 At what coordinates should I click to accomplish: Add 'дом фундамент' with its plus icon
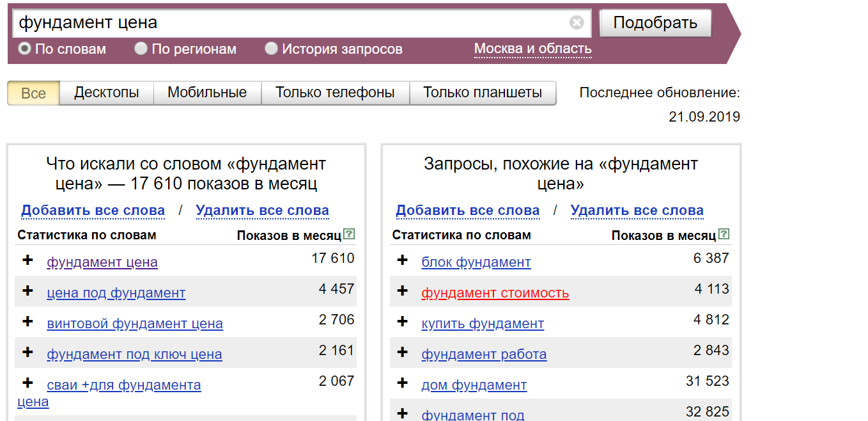tap(402, 383)
